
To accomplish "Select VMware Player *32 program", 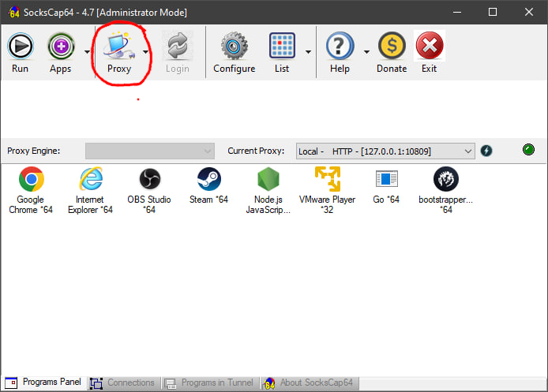I will tap(328, 191).
